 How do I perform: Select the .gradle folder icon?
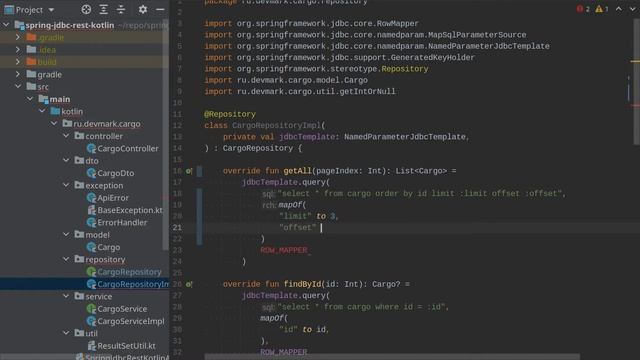pyautogui.click(x=31, y=38)
